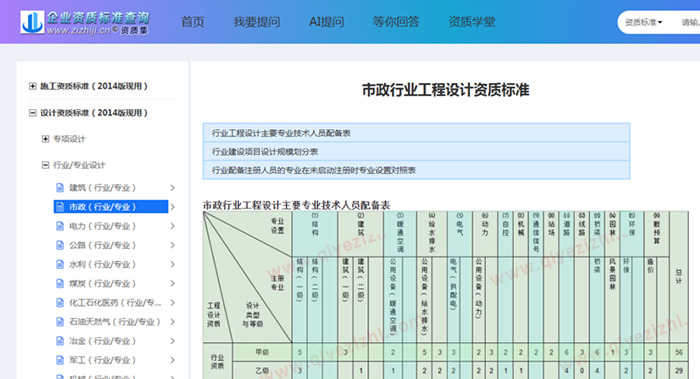The width and height of the screenshot is (700, 379).
Task: Collapse the 设计资质标准(2014版现用) tree node
Action: click(33, 113)
